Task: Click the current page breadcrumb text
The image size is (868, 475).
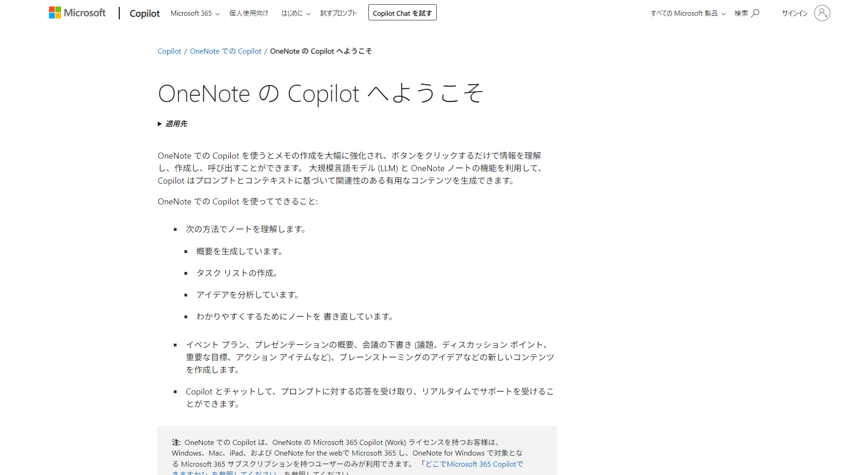Action: (321, 51)
